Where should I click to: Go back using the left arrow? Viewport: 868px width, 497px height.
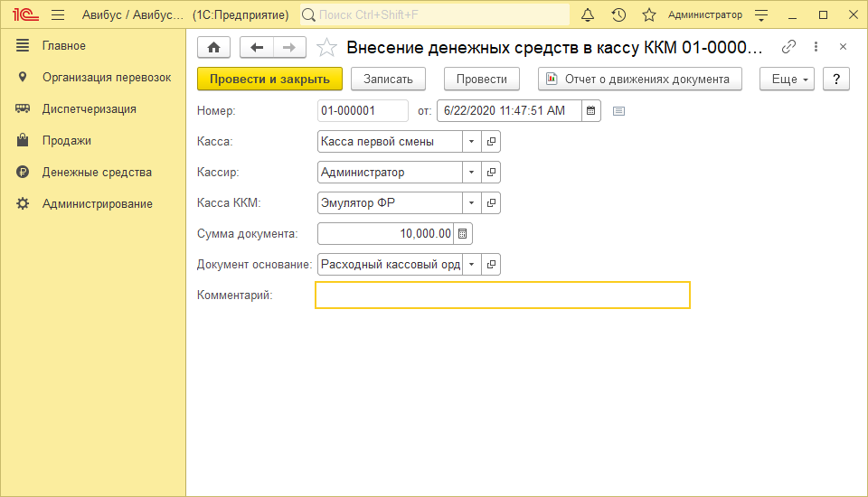click(256, 47)
